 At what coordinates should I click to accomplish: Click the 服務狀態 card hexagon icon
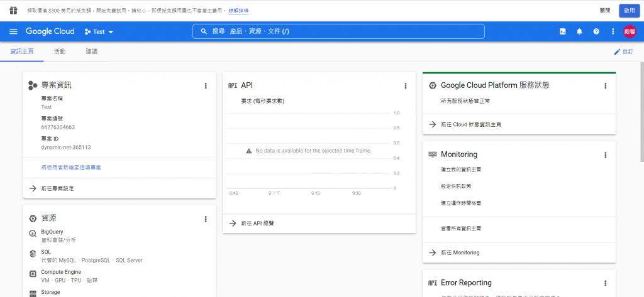point(432,85)
